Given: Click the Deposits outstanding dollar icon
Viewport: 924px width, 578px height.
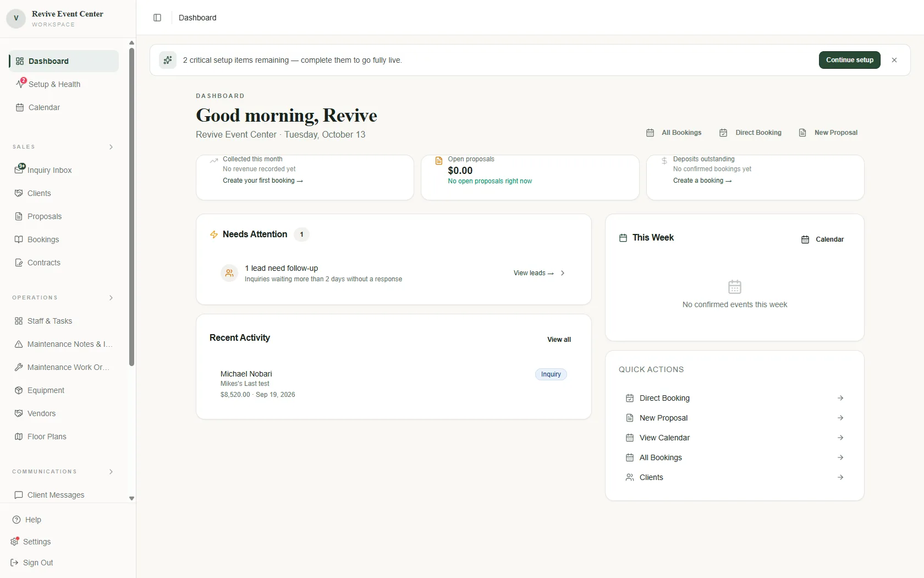Looking at the screenshot, I should [664, 161].
